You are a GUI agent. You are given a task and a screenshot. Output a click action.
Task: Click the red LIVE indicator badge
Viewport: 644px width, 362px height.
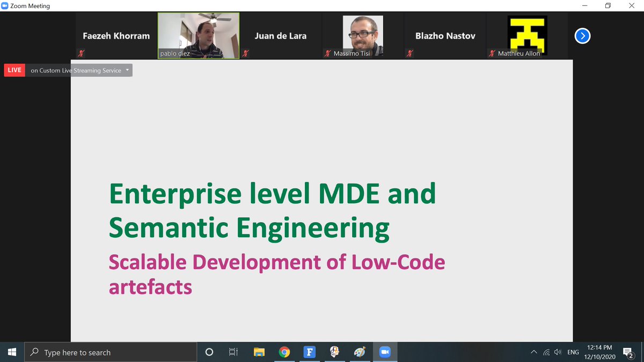14,70
